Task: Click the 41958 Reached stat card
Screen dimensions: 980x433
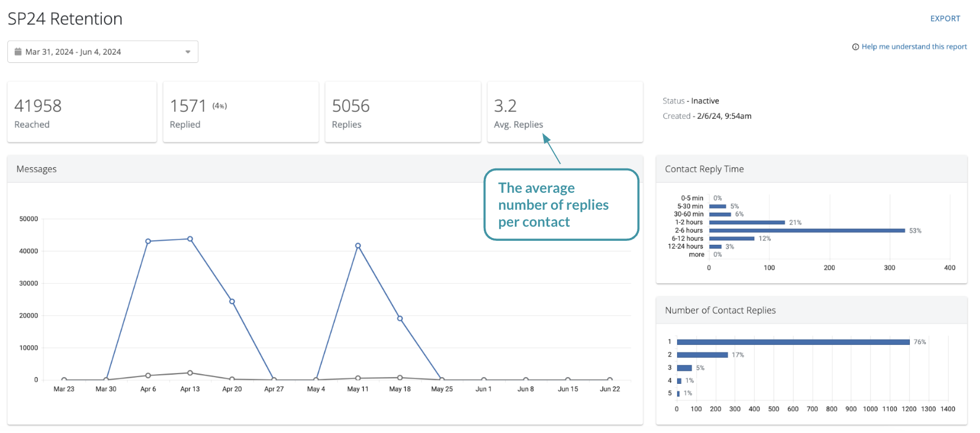Action: click(x=82, y=112)
